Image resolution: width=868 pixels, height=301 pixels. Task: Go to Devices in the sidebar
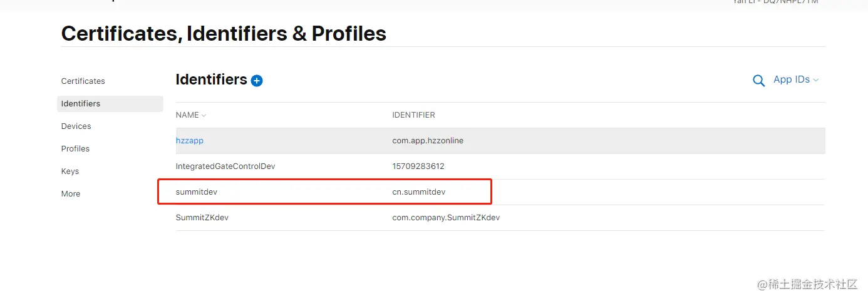[76, 126]
